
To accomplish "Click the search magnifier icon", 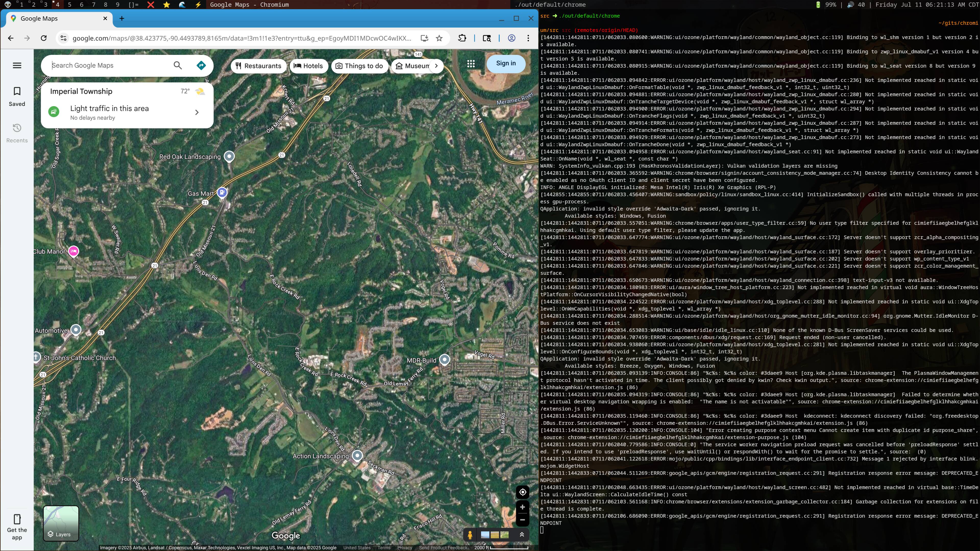I will 178,65.
